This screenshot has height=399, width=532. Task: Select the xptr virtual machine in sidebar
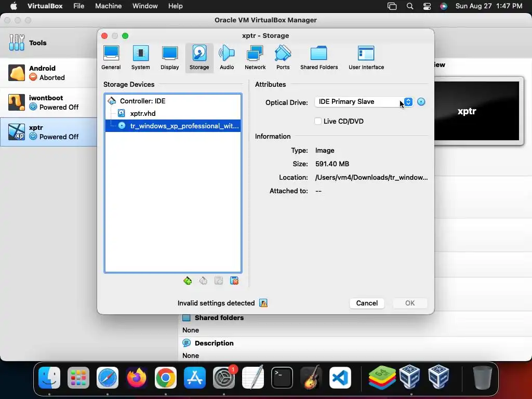[x=48, y=132]
